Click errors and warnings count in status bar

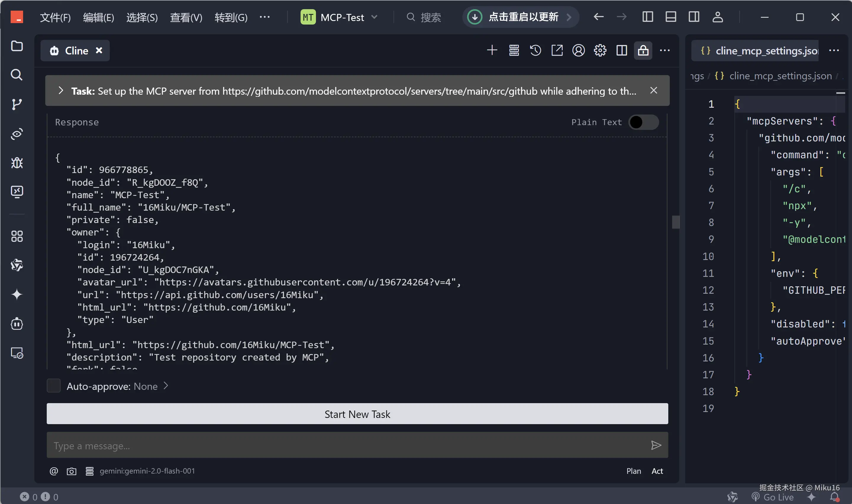tap(39, 497)
